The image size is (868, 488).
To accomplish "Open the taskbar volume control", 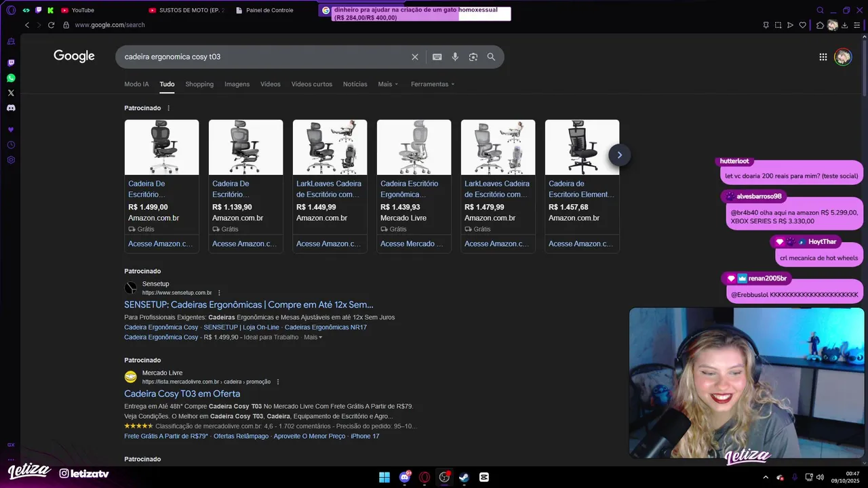I will click(820, 477).
